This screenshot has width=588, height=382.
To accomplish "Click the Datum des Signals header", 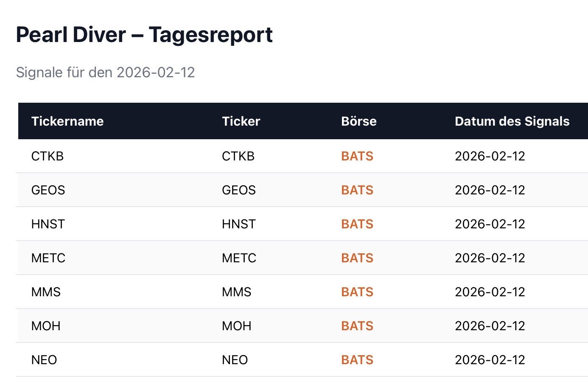I will 512,121.
